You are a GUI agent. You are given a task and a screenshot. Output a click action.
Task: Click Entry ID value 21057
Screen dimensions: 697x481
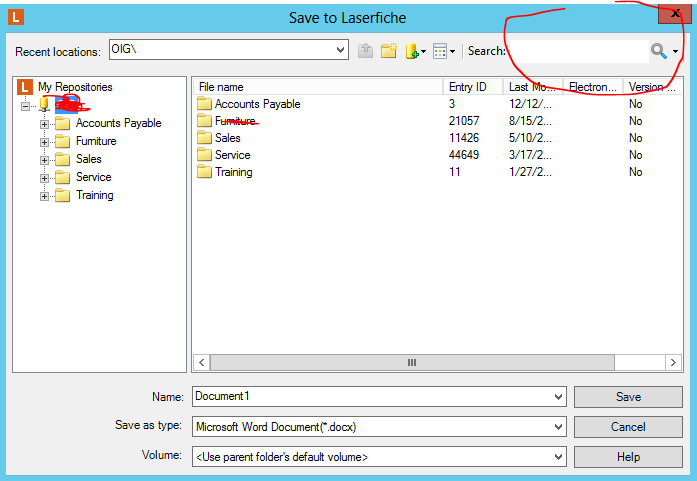[464, 121]
